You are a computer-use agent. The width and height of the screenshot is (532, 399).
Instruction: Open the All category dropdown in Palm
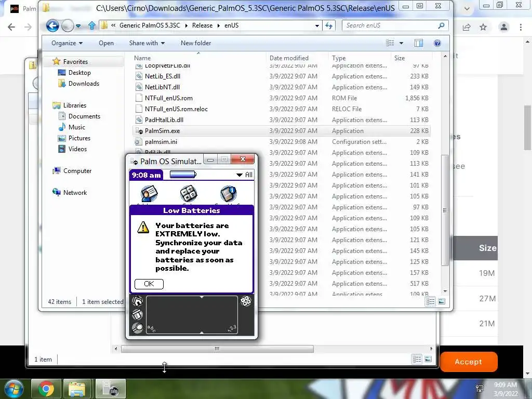point(244,175)
